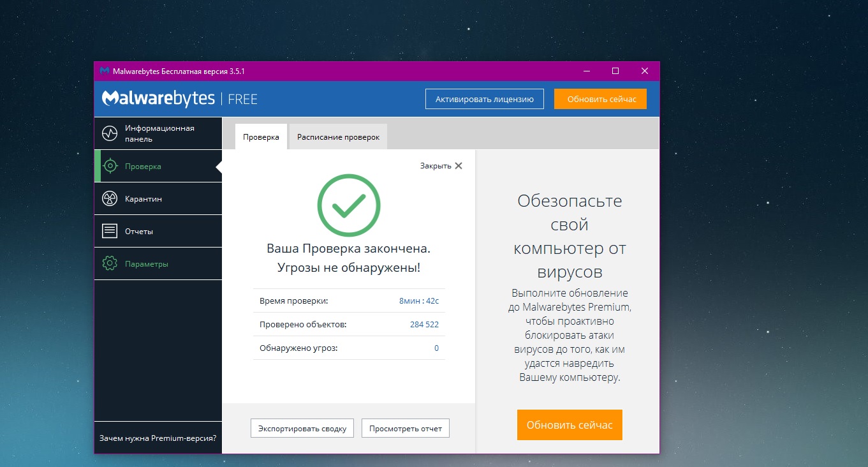
Task: Open the Карантин section
Action: (x=158, y=198)
